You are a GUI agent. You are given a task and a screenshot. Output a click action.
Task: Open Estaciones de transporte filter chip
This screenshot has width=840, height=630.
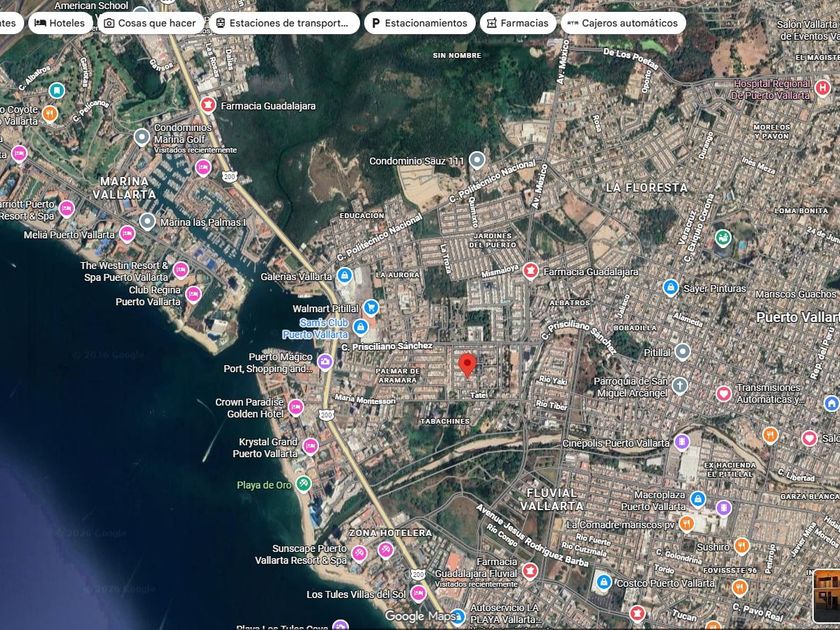[284, 23]
